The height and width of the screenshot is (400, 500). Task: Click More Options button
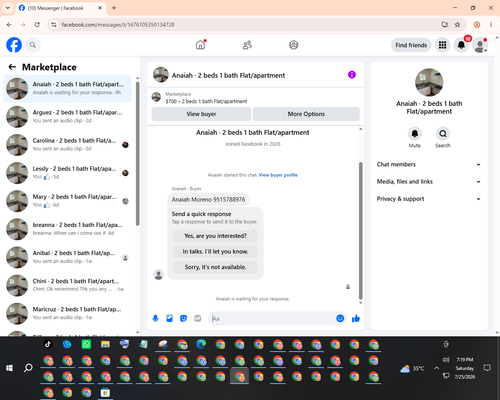tap(306, 114)
